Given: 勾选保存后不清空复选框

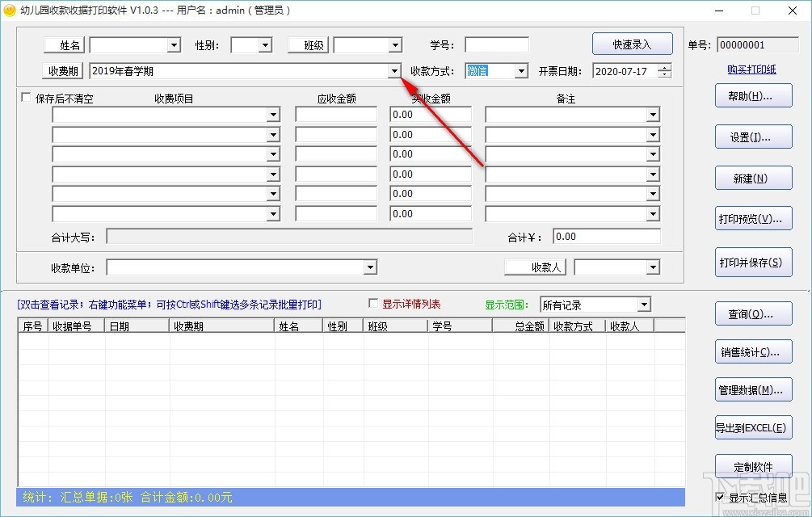Looking at the screenshot, I should pos(25,97).
